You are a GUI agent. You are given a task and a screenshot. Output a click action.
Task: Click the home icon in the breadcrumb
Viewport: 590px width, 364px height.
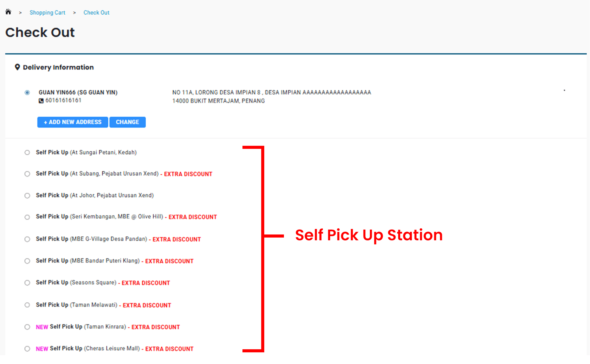[8, 12]
